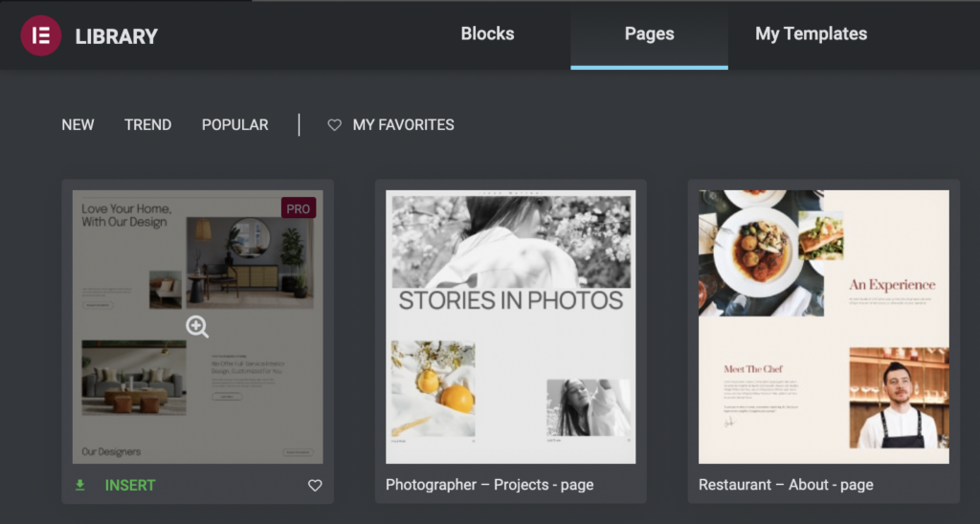Click the Restaurant – About page title
This screenshot has height=524, width=980.
point(786,485)
